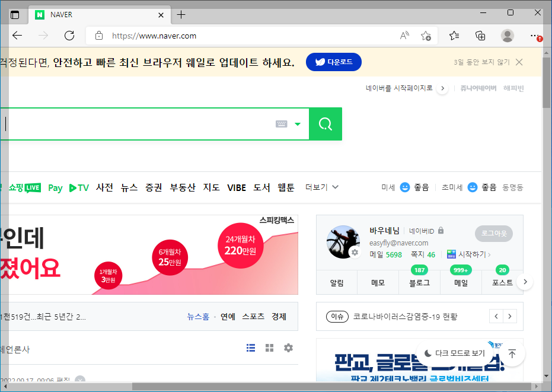Open 알림 tab in profile box

(337, 282)
